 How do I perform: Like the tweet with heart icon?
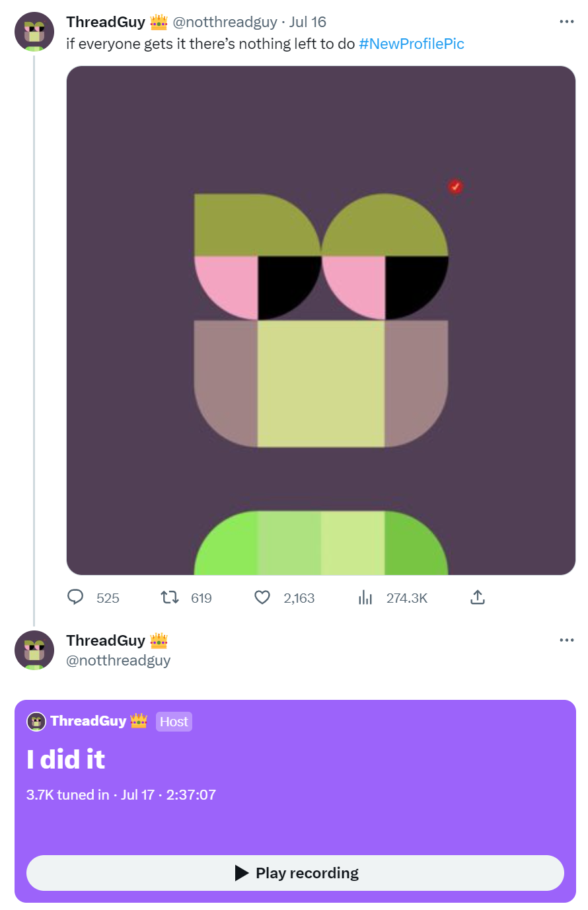(262, 597)
